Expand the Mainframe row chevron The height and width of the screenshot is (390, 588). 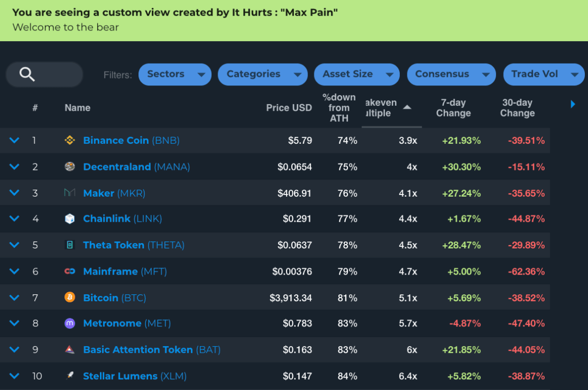(14, 271)
